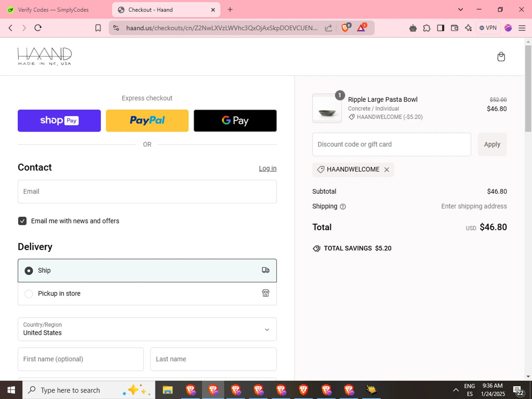Select the Checkout - Haand tab
This screenshot has width=532, height=399.
(x=166, y=10)
